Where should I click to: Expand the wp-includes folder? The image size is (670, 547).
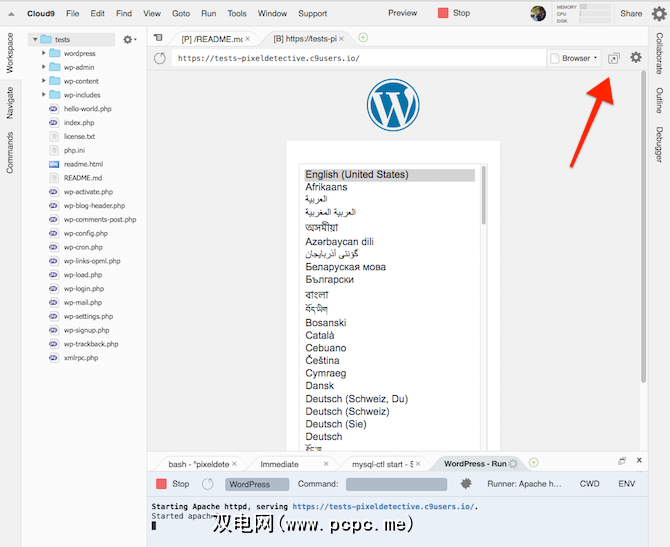(x=44, y=94)
